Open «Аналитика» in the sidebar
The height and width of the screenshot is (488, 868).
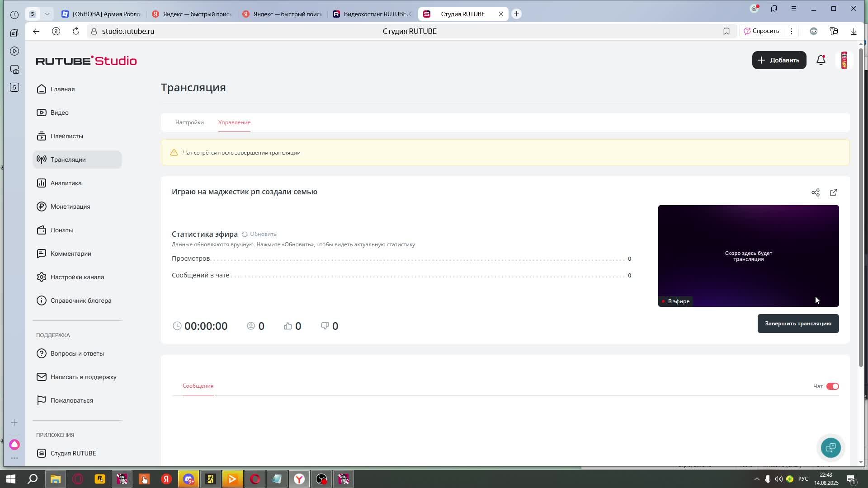(66, 183)
